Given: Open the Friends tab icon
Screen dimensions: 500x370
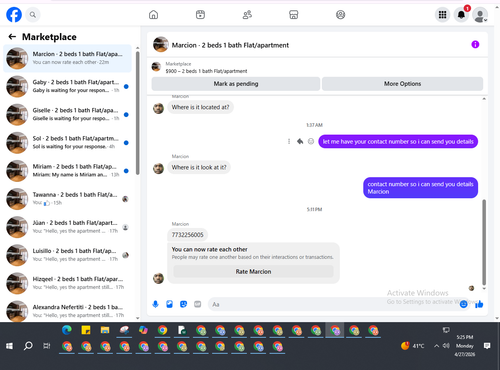Looking at the screenshot, I should 247,15.
